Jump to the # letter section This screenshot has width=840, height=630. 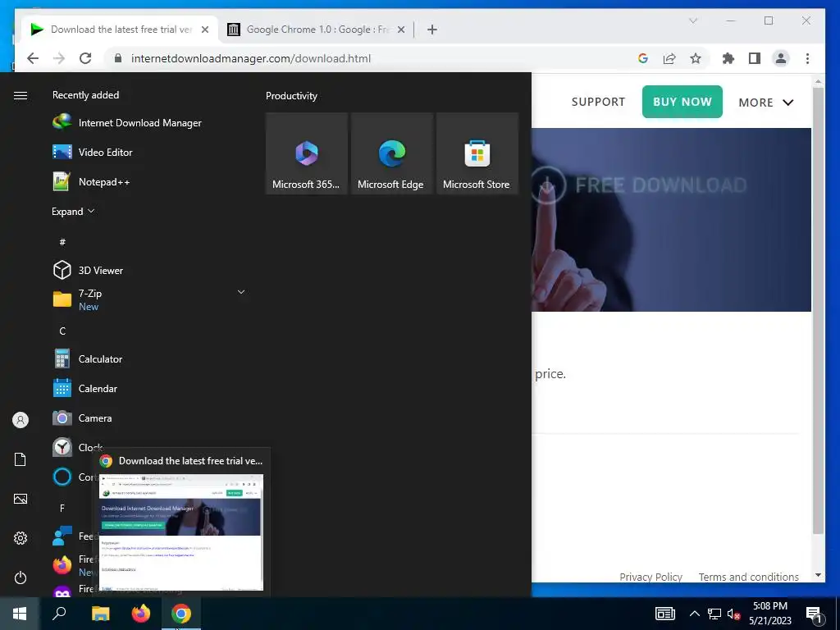(62, 242)
